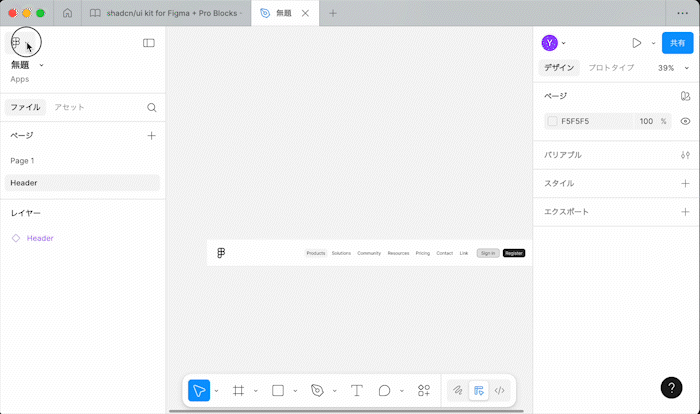Click the Contact link in the header
Screen dimensions: 700x414
click(445, 253)
